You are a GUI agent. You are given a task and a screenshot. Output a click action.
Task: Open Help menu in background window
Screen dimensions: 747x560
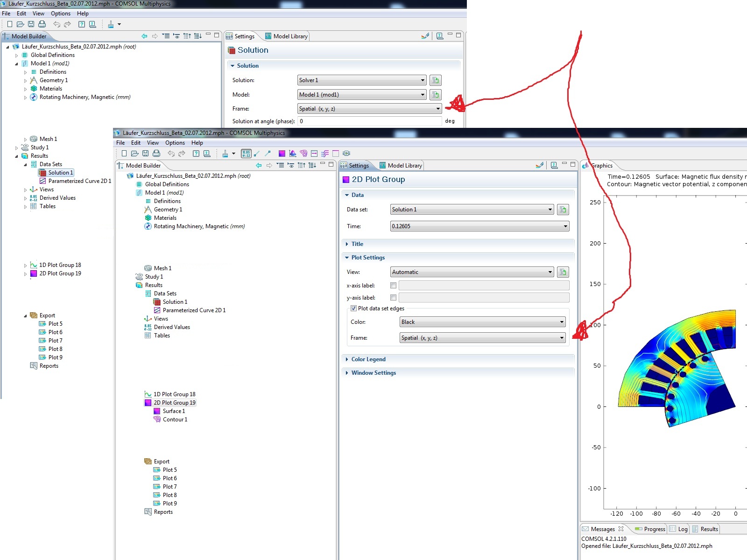coord(83,14)
